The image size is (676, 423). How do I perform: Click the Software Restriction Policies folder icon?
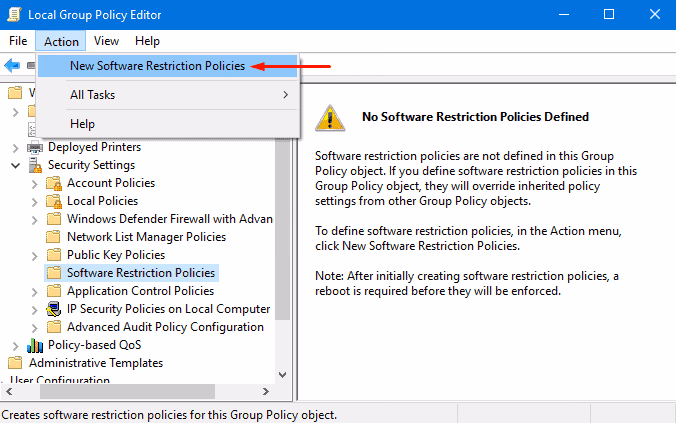tap(53, 273)
